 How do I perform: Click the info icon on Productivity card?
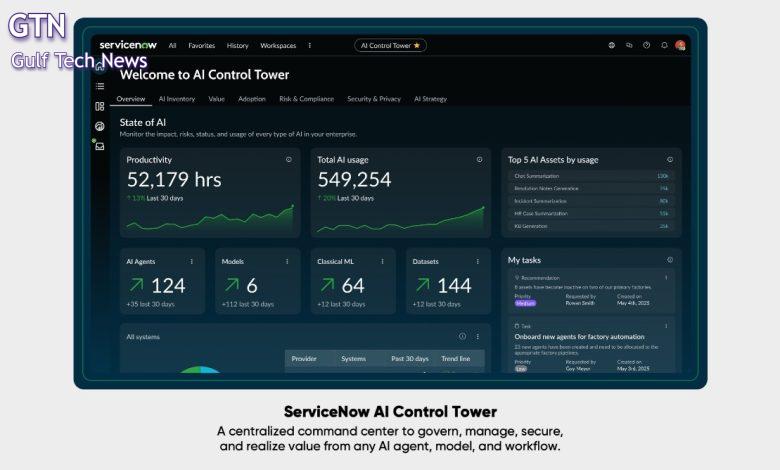[x=289, y=159]
